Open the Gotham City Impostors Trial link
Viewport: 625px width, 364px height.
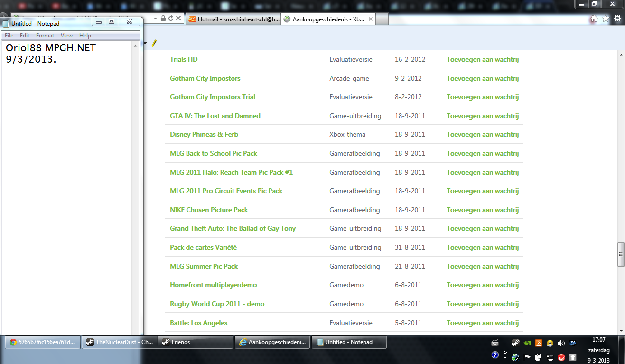pyautogui.click(x=213, y=97)
